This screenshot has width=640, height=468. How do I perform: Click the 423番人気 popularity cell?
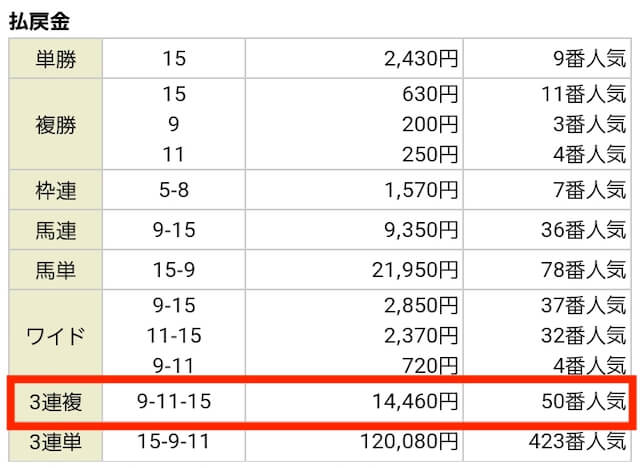tap(577, 441)
